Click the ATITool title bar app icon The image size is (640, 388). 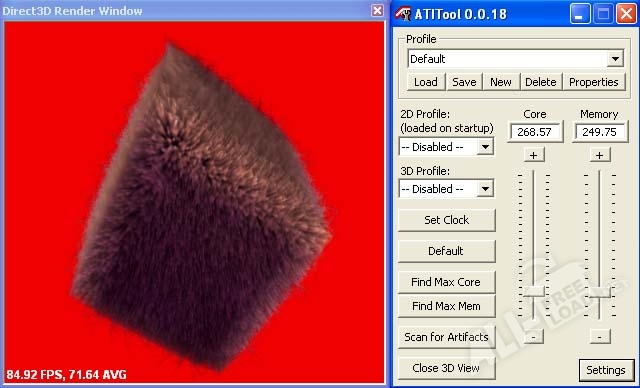tap(403, 13)
